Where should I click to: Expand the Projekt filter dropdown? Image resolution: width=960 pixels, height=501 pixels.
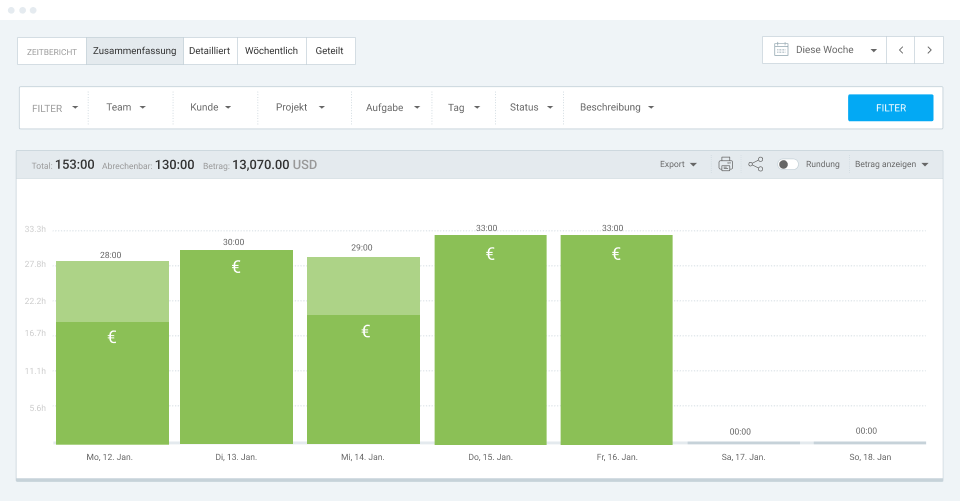click(300, 107)
